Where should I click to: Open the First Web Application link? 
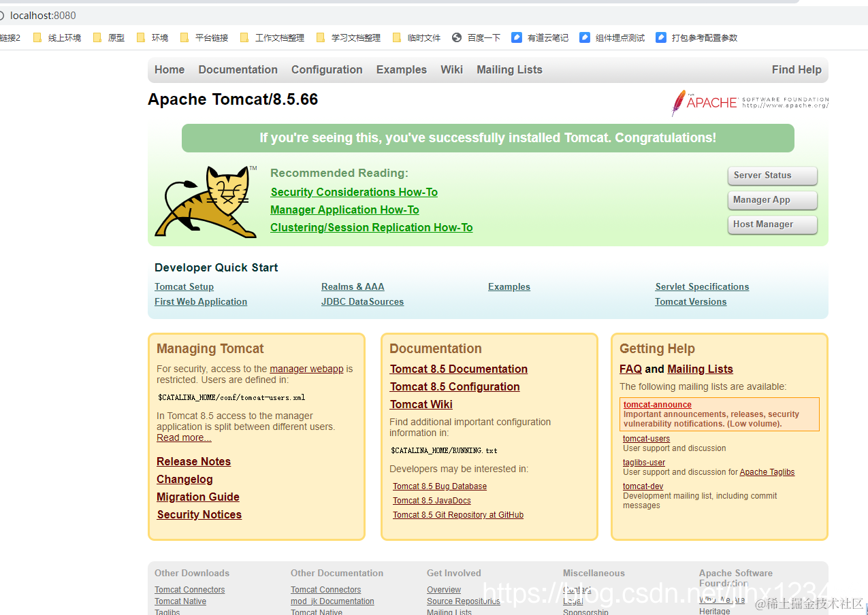pos(201,301)
